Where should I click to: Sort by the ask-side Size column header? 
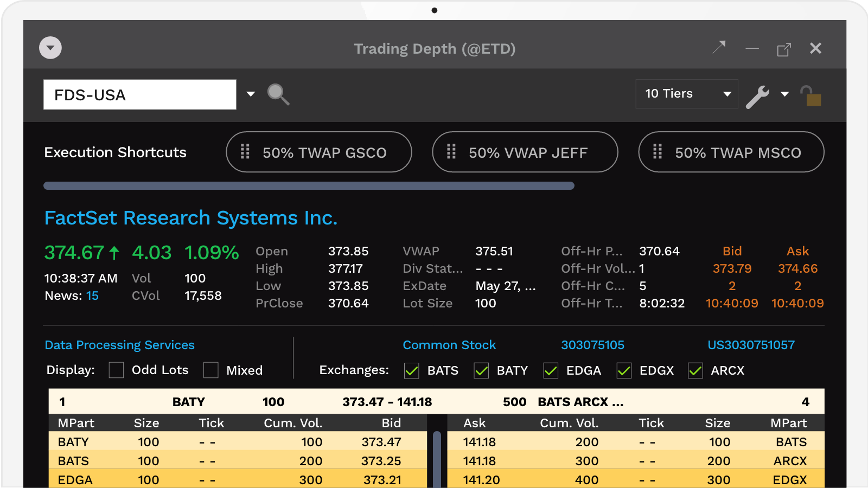(x=717, y=423)
